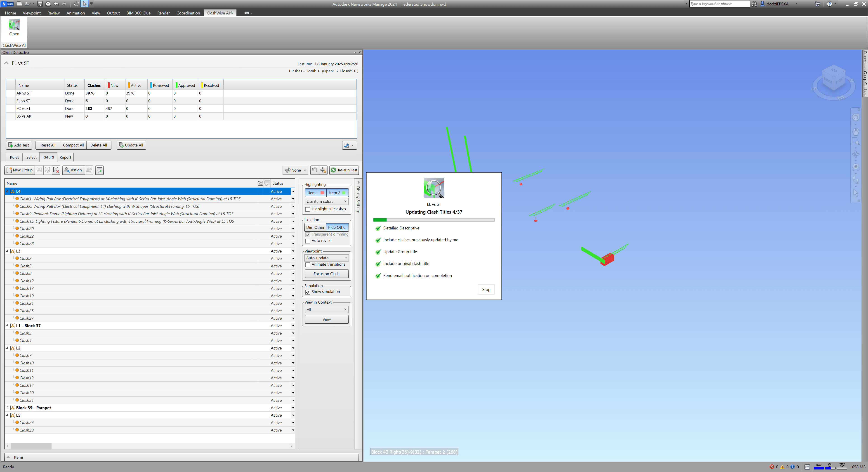Check the Auto reveal option
The width and height of the screenshot is (868, 472).
click(x=308, y=241)
